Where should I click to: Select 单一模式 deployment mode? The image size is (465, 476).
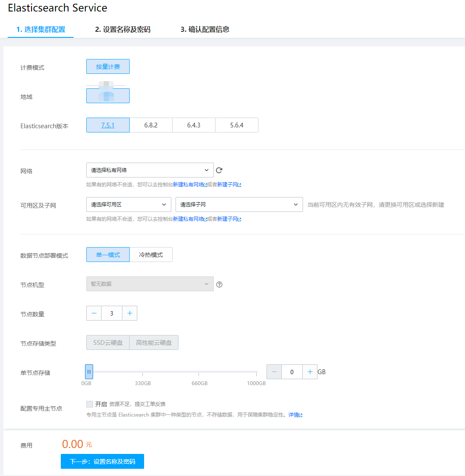pyautogui.click(x=108, y=255)
